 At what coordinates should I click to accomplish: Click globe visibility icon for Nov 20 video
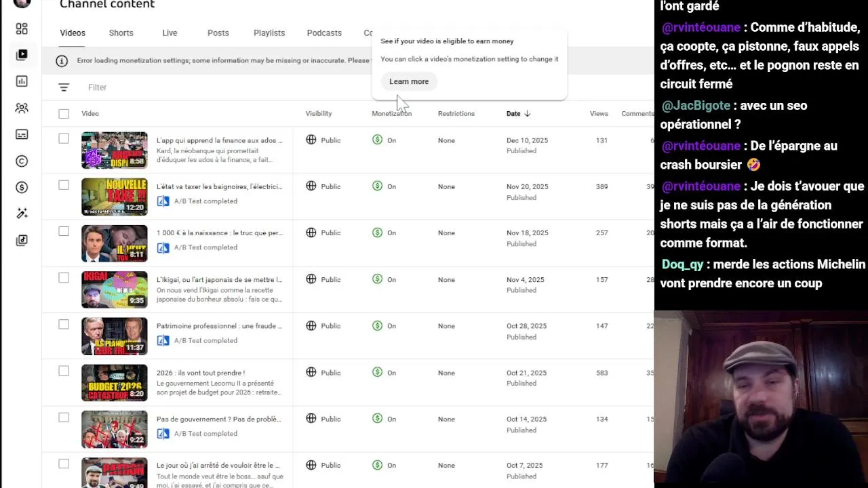(311, 186)
